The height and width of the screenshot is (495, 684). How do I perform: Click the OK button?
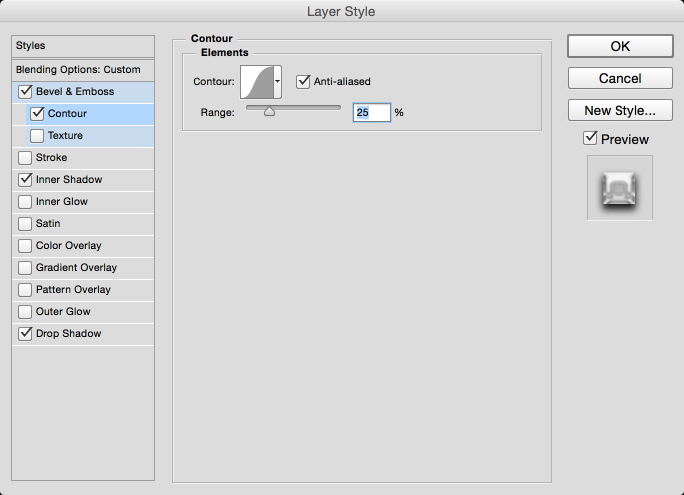coord(620,46)
